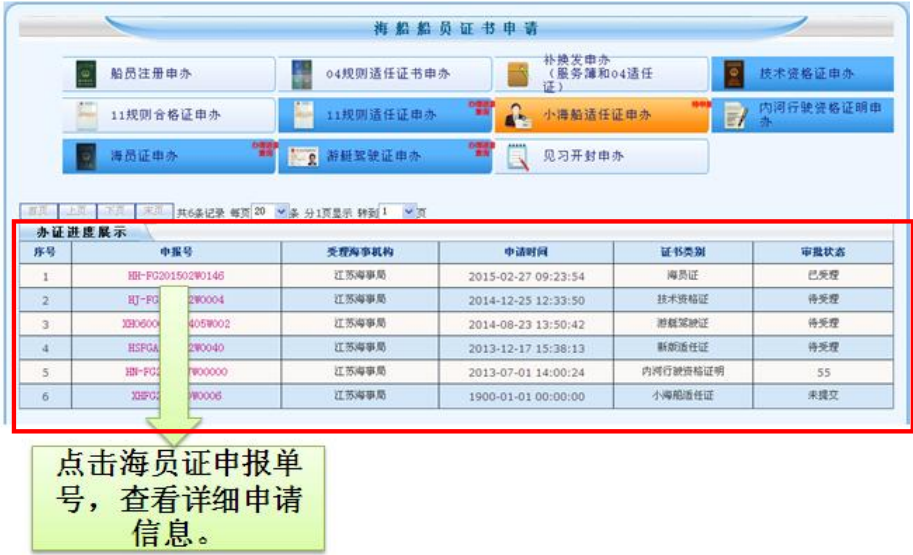
Task: Open the 11规则合格证申办 menu tile
Action: (x=166, y=116)
